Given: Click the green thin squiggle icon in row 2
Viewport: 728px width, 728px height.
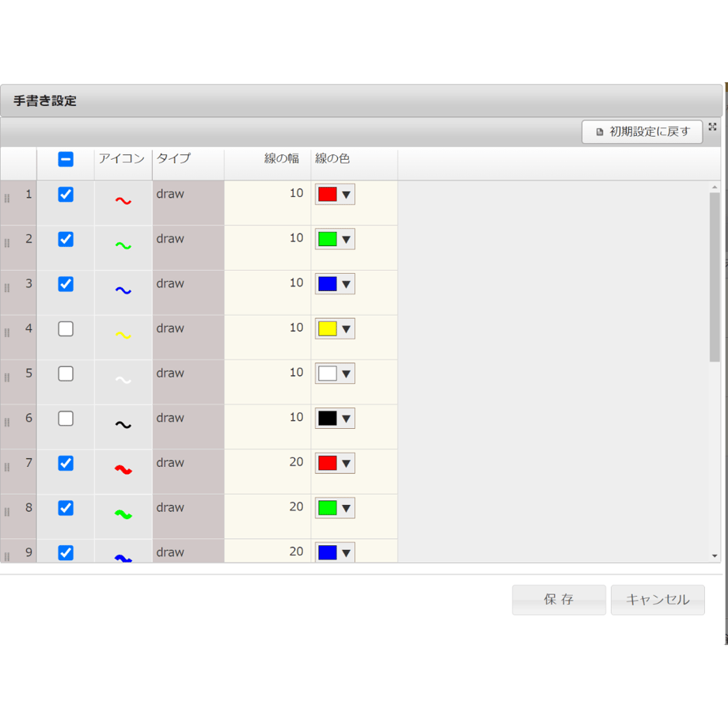Looking at the screenshot, I should 123,245.
